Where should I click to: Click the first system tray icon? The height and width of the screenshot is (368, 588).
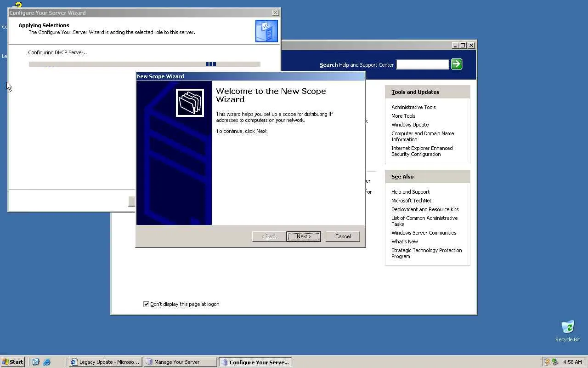547,362
